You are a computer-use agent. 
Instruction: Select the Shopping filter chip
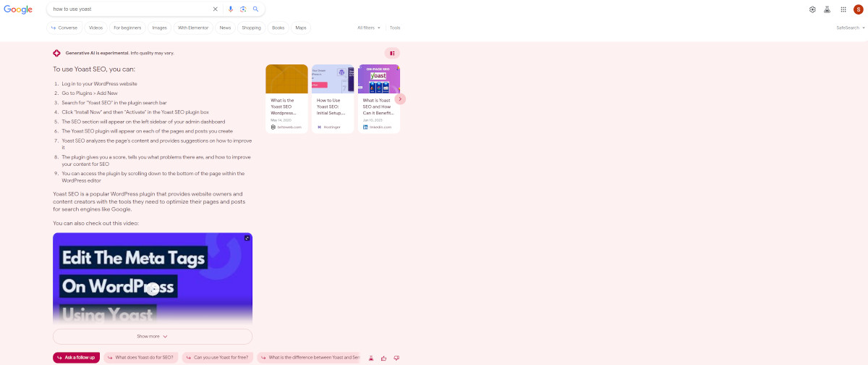251,28
